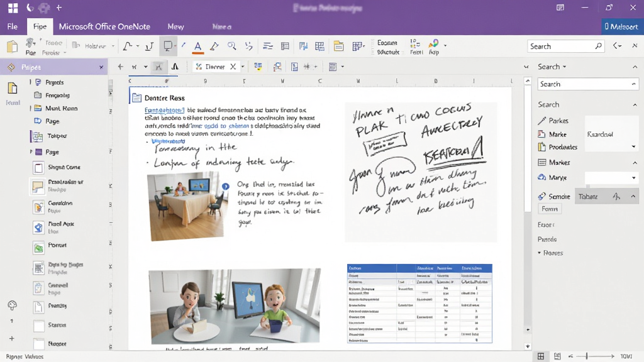Click the back chevron beside top Search box

(617, 46)
